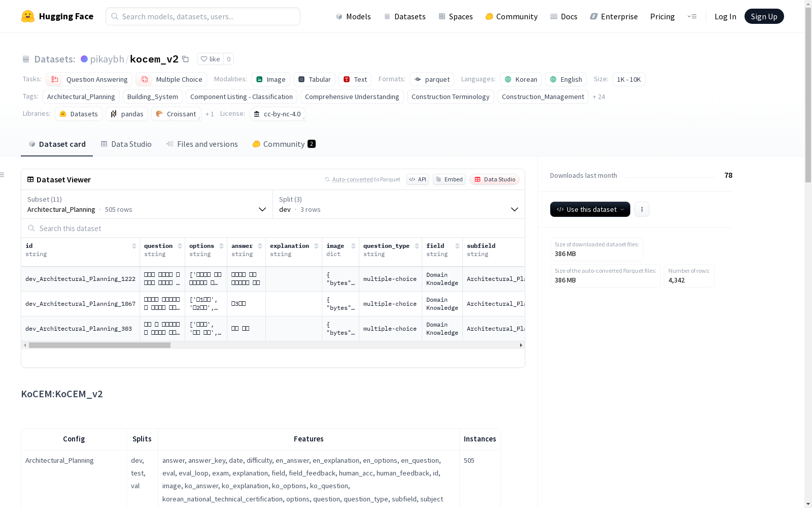Image resolution: width=812 pixels, height=508 pixels.
Task: Click the cc-by-nc-4.0 license tag
Action: coord(277,114)
